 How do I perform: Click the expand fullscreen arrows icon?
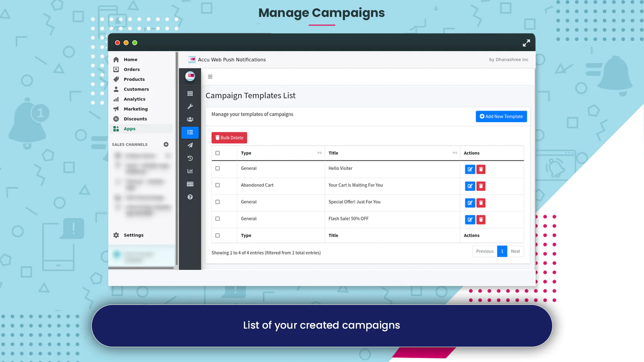526,43
